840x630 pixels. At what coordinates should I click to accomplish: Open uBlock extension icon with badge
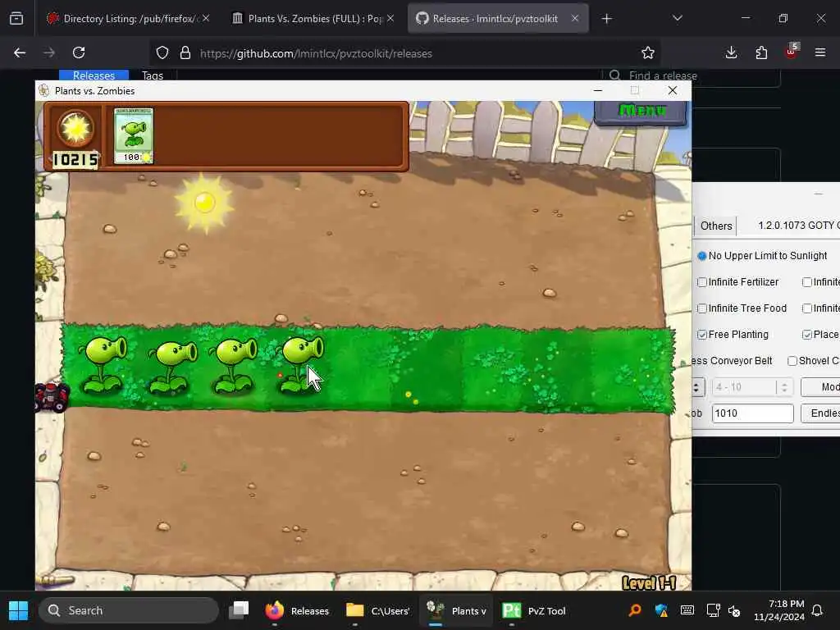coord(792,52)
